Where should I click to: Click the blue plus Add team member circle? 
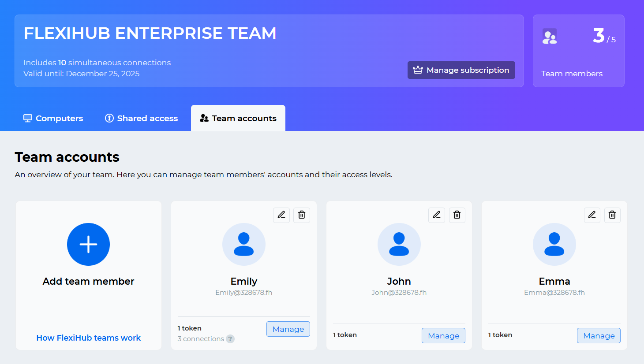88,244
